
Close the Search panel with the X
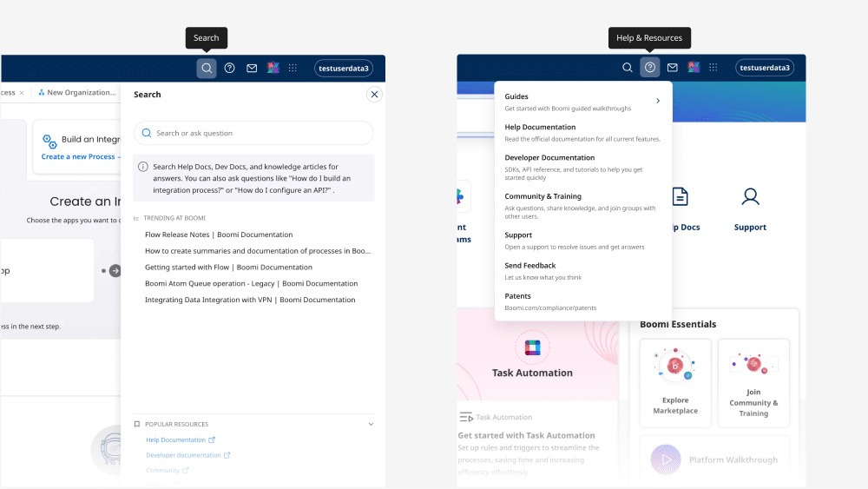pyautogui.click(x=374, y=95)
